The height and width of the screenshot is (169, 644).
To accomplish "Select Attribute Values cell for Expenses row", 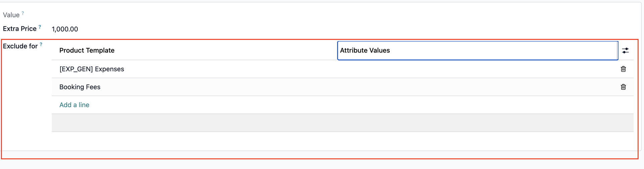I will pyautogui.click(x=478, y=69).
